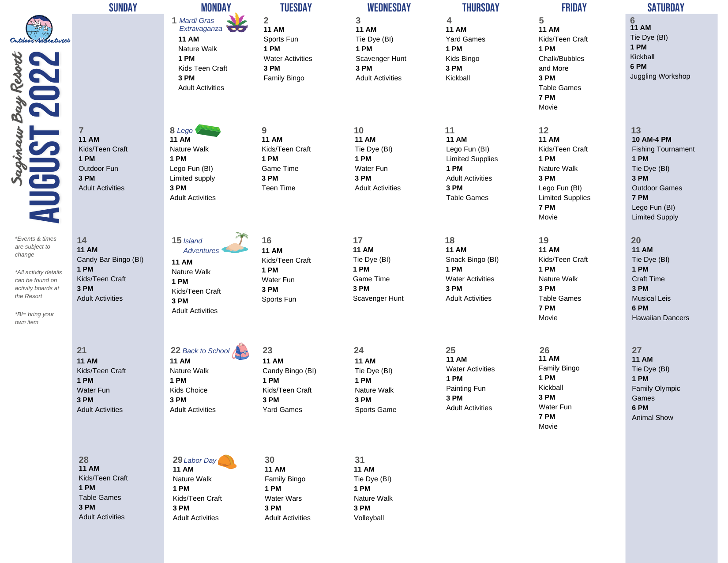This screenshot has height=563, width=728.
Task: Click the Labor Day theme title
Action: point(200,461)
